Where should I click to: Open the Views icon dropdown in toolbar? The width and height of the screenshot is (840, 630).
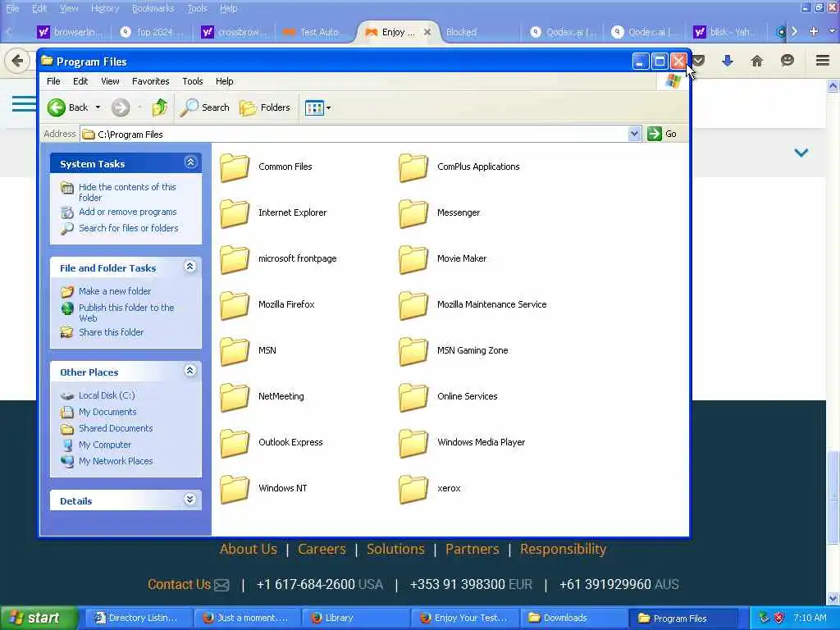tap(317, 107)
